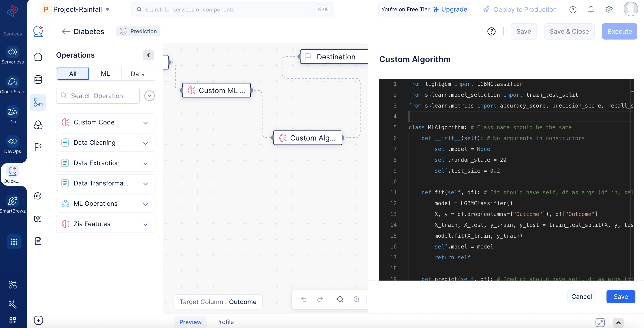
Task: Click the expand fullscreen preview icon
Action: [600, 322]
